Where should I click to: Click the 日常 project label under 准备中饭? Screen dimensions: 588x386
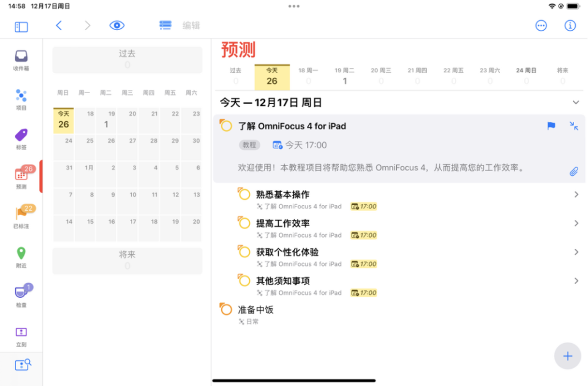(x=249, y=322)
